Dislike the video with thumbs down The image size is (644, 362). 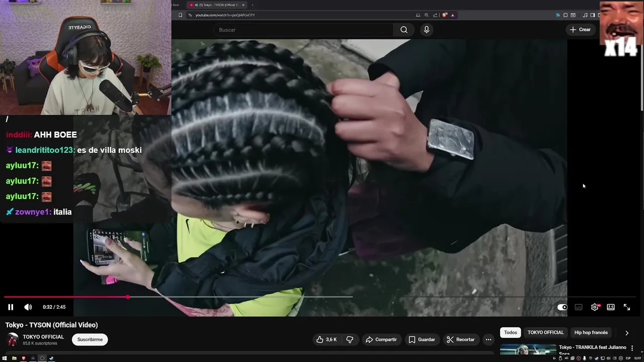pyautogui.click(x=350, y=340)
